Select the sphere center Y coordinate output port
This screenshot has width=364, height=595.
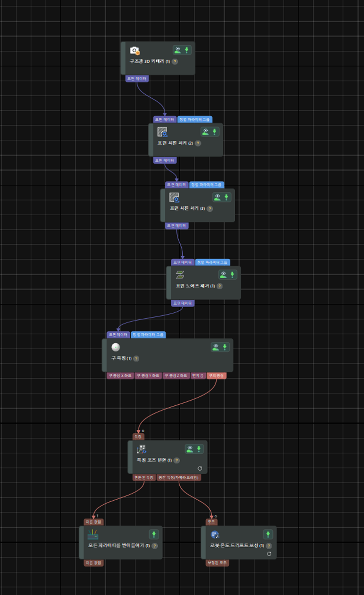click(148, 376)
